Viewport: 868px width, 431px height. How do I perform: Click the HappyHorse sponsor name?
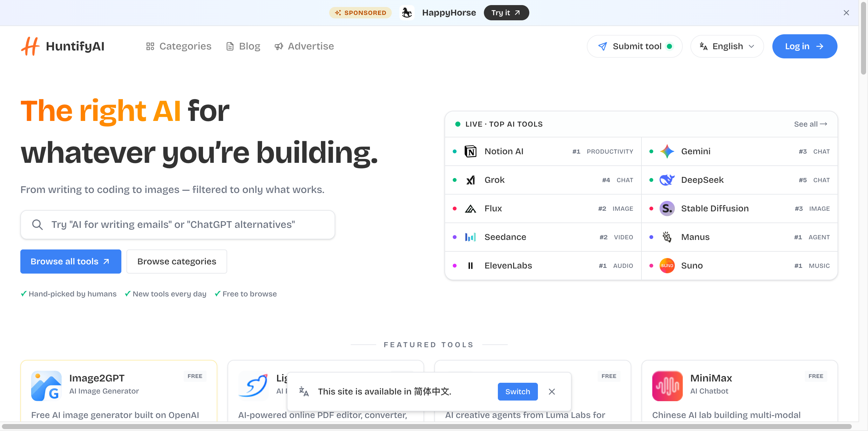pyautogui.click(x=449, y=13)
